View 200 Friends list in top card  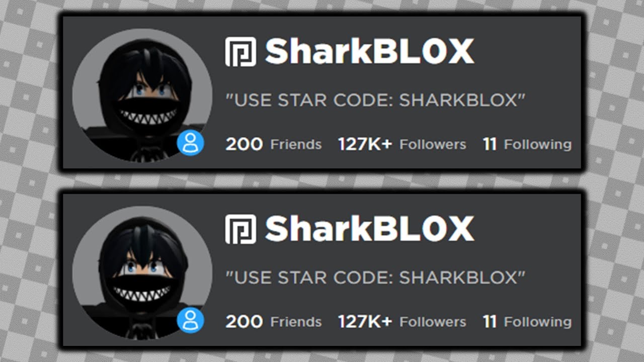274,144
